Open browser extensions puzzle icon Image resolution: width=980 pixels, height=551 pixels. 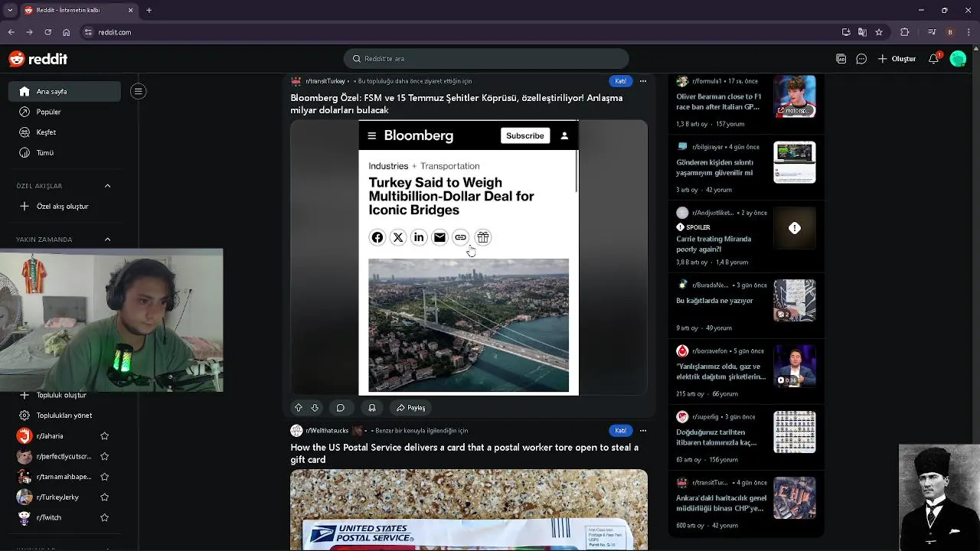[x=905, y=32]
